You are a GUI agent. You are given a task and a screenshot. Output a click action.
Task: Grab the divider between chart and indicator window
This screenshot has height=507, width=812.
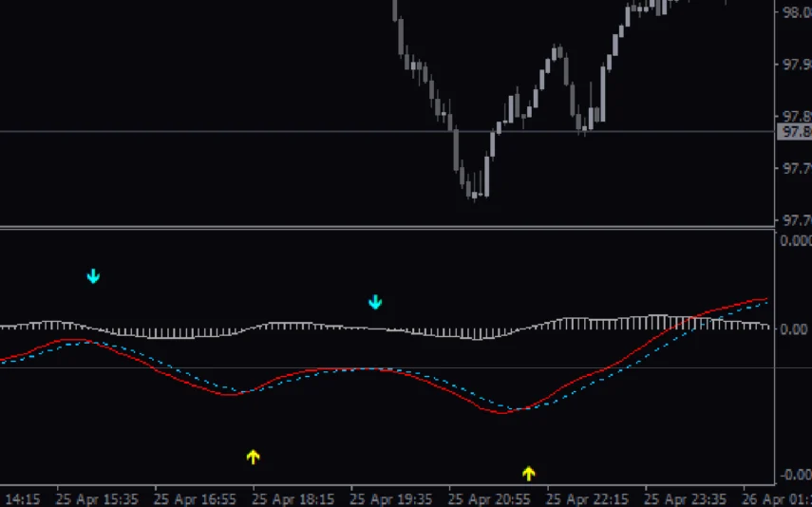point(380,228)
